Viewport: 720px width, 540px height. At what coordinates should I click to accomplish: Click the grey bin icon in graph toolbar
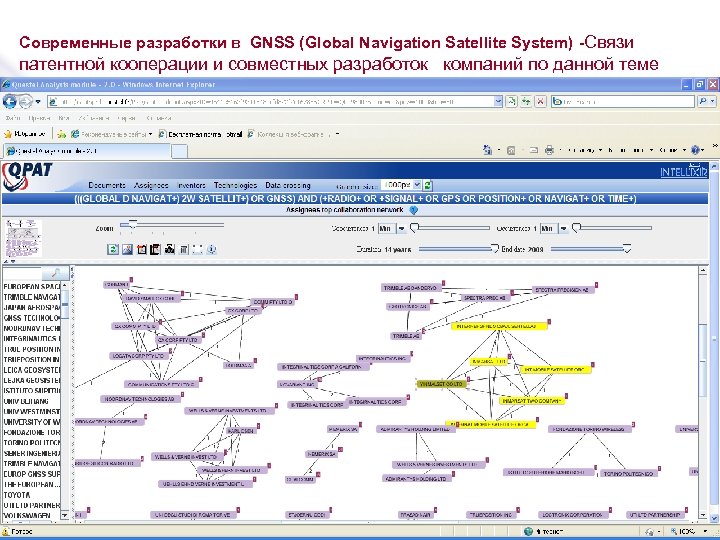pyautogui.click(x=183, y=249)
